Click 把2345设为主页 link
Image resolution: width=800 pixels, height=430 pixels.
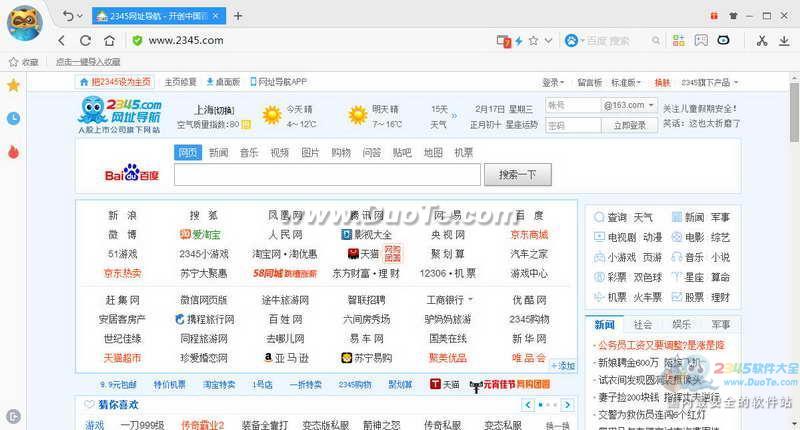[x=116, y=82]
